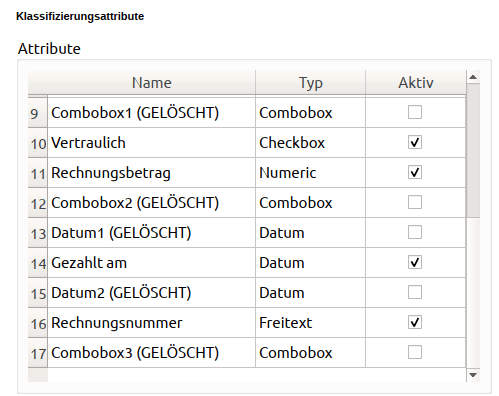Image resolution: width=499 pixels, height=396 pixels.
Task: Check Aktiv for Combobox3 (GELÖSCHT)
Action: click(415, 352)
